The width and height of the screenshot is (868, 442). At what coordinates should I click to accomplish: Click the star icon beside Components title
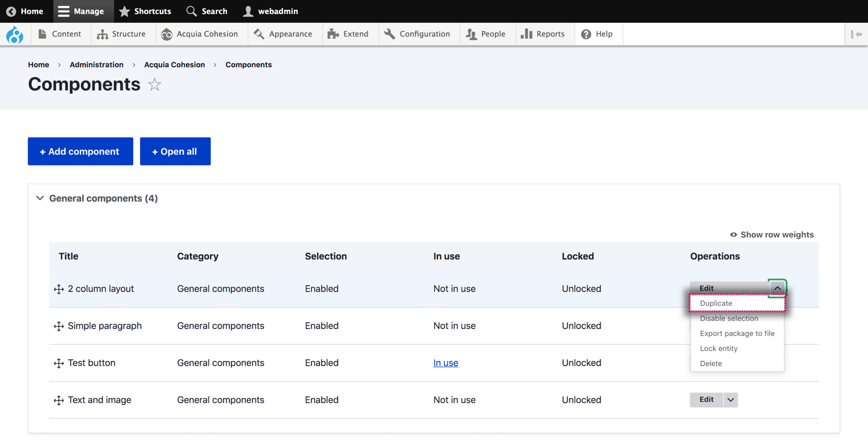(x=155, y=85)
